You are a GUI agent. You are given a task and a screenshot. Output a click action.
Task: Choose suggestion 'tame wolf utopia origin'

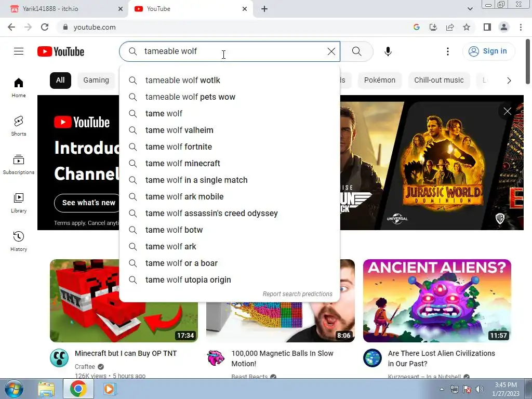coord(230,280)
